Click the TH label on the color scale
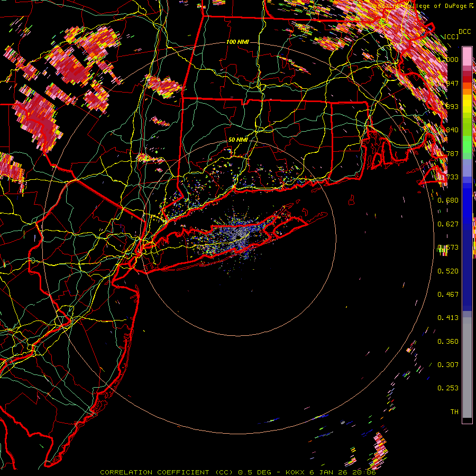This screenshot has height=476, width=476. 454,412
